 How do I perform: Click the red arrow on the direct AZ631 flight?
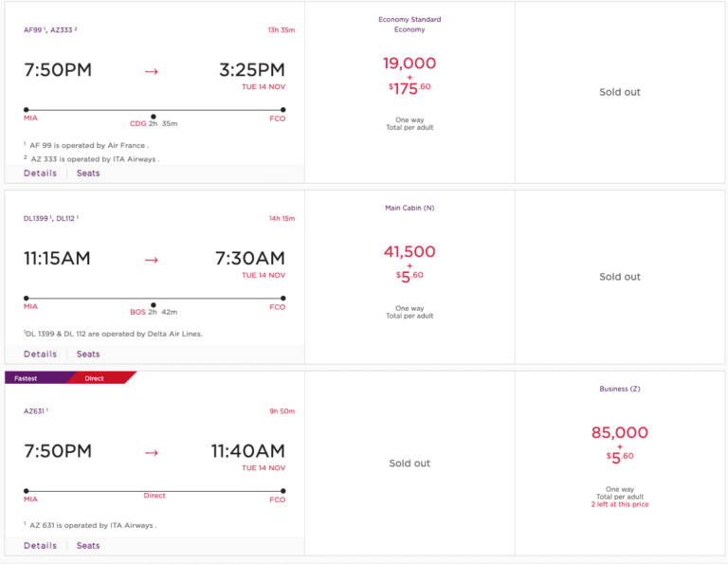tap(152, 452)
